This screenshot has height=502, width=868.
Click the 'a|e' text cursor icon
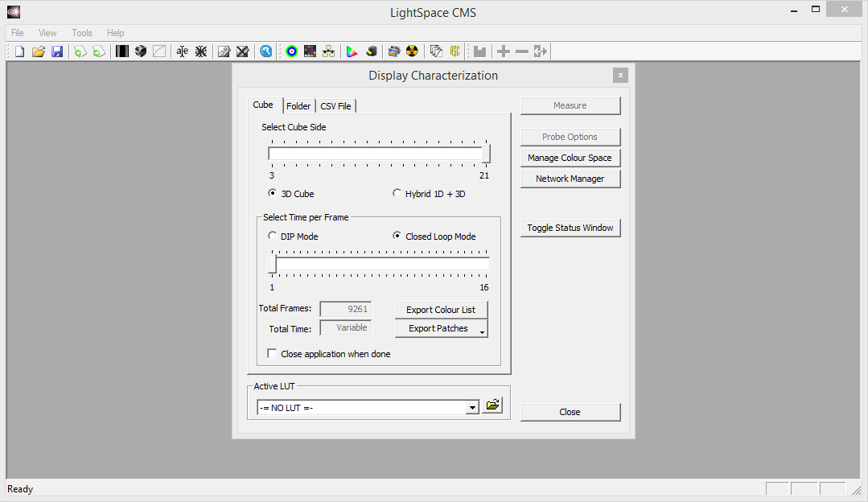click(x=182, y=51)
